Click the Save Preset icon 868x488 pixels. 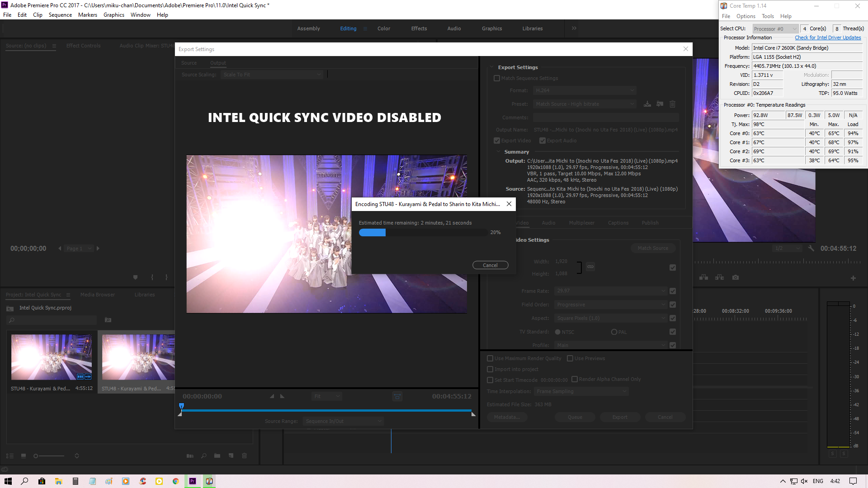[x=647, y=104]
